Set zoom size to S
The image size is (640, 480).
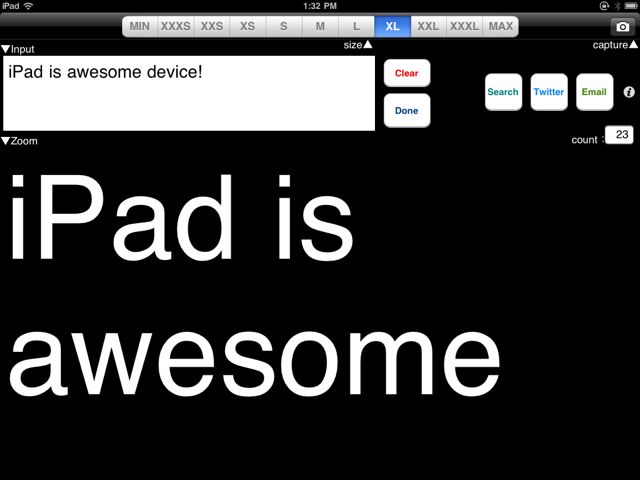pos(284,27)
